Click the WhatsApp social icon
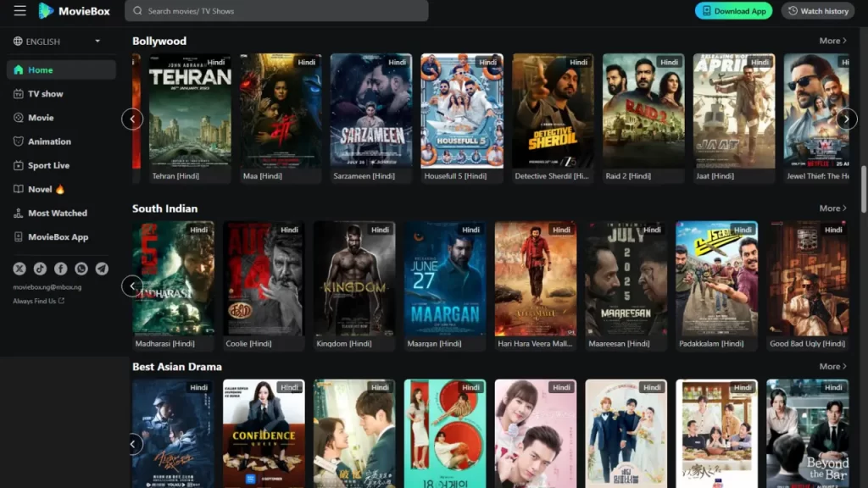Image resolution: width=868 pixels, height=488 pixels. point(81,269)
